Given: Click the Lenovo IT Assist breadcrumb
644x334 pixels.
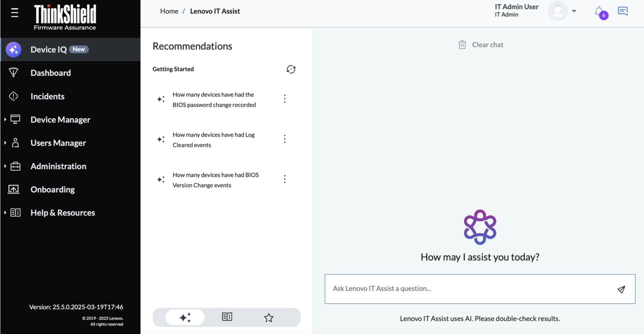Looking at the screenshot, I should [x=215, y=11].
